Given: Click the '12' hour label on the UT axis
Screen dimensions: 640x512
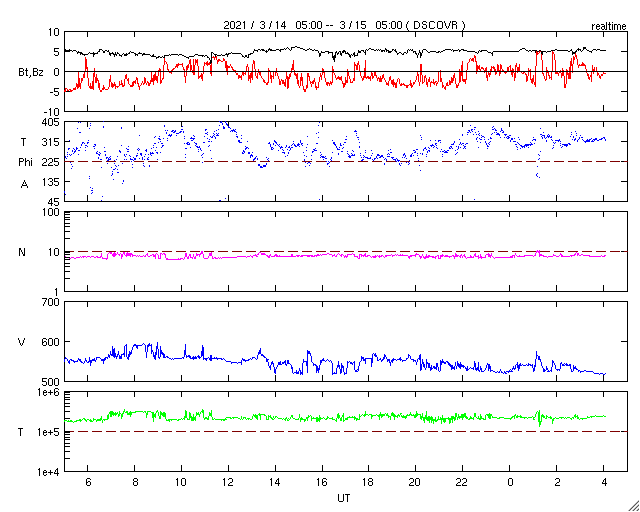Looking at the screenshot, I should click(228, 482).
